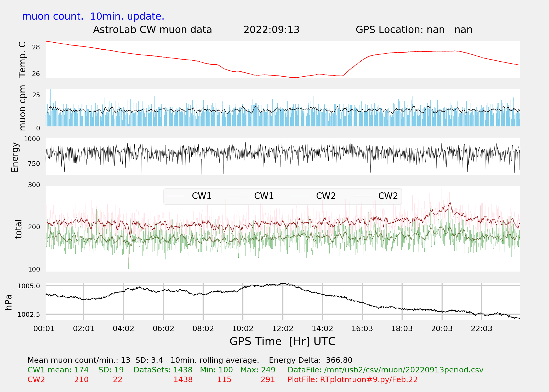The image size is (549, 392).
Task: Click the 'CW1 mean: 174' statistic
Action: tap(58, 370)
